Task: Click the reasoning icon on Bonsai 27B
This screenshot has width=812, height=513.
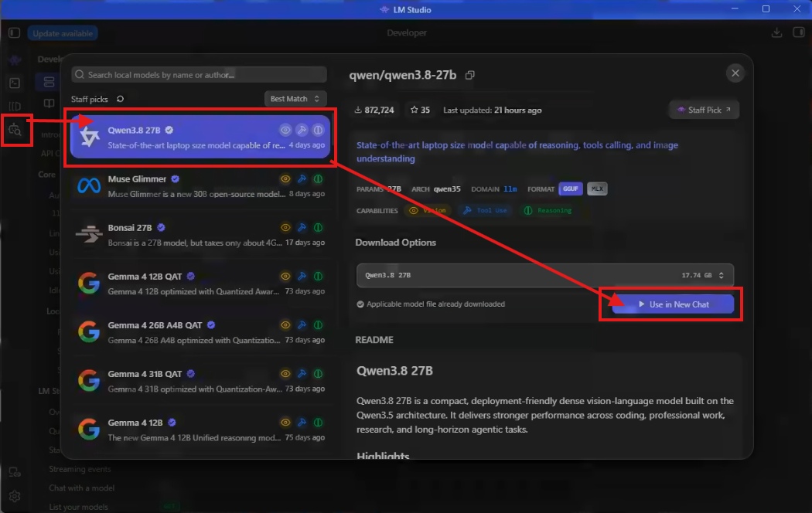Action: pos(318,228)
